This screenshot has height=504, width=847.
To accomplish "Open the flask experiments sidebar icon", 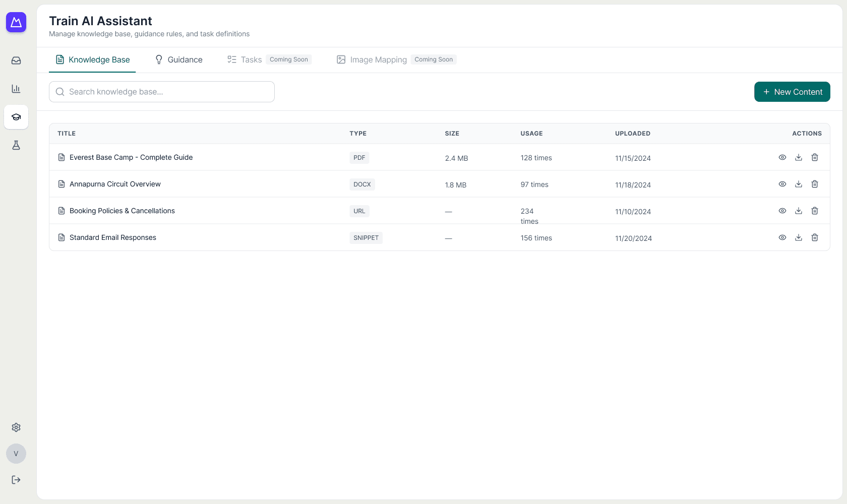I will click(16, 145).
